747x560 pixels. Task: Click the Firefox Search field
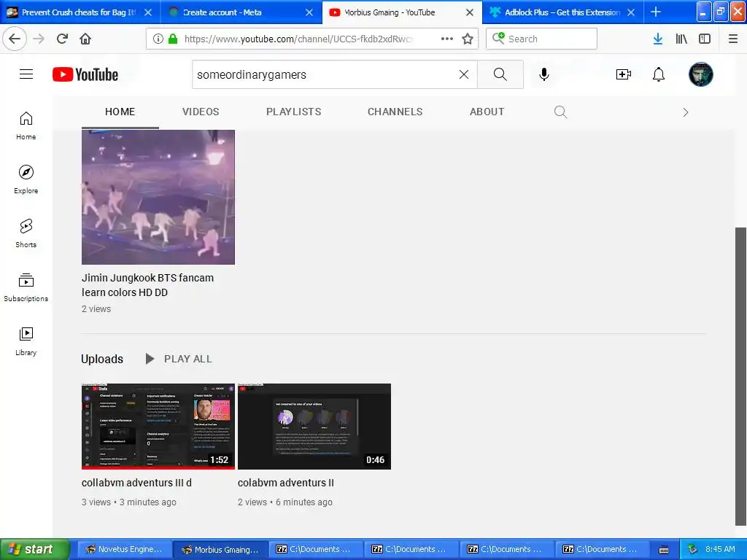[542, 39]
